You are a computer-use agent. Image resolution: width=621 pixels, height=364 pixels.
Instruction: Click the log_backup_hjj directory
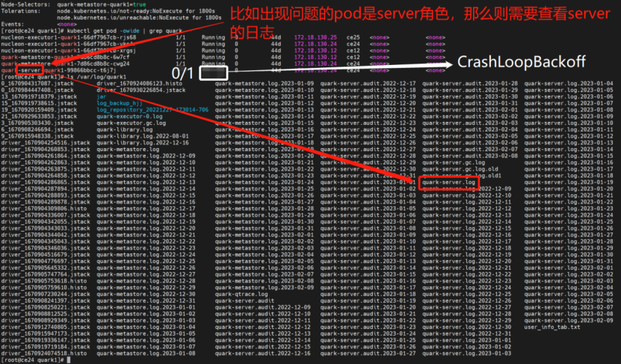click(120, 103)
